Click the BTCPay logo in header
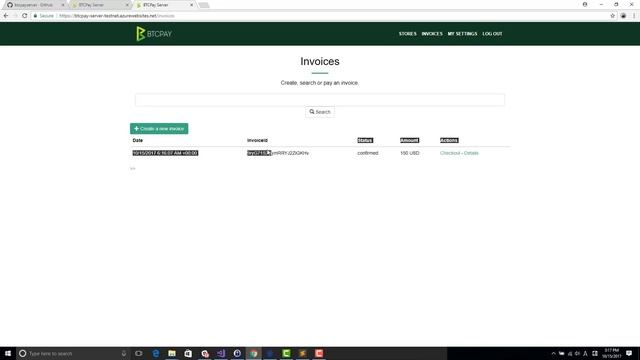Image resolution: width=640 pixels, height=360 pixels. pyautogui.click(x=154, y=34)
